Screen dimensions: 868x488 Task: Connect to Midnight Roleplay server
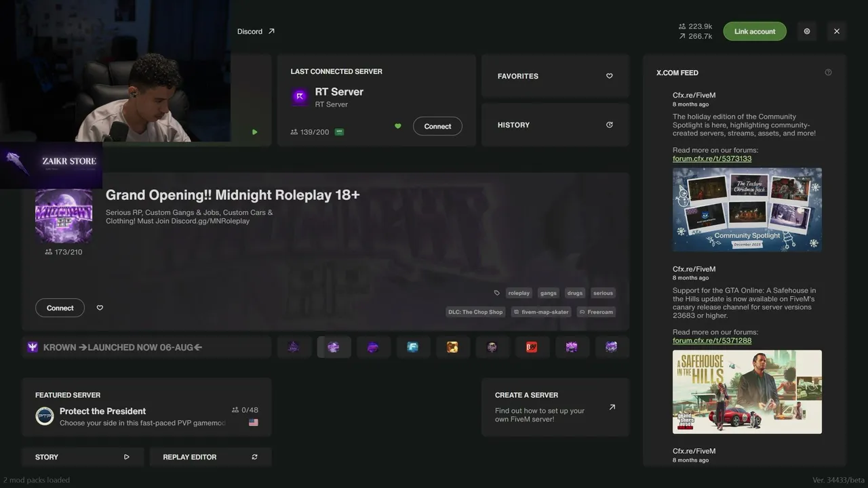coord(60,308)
